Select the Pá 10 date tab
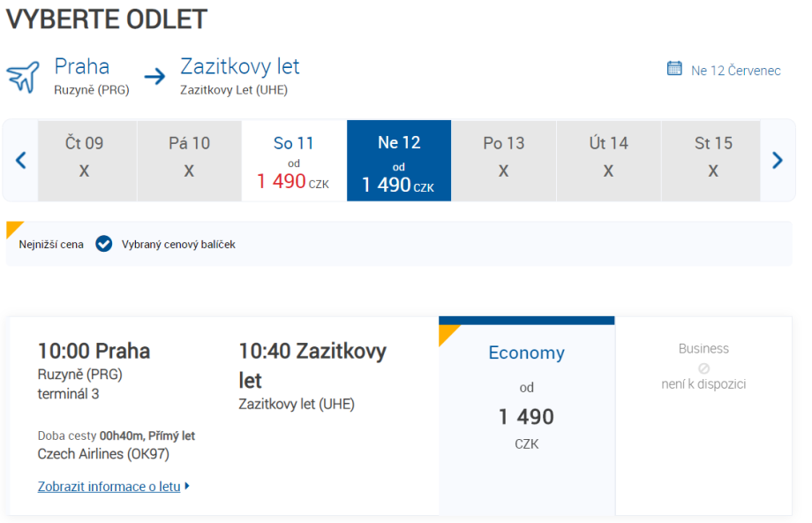The height and width of the screenshot is (523, 812). (189, 161)
